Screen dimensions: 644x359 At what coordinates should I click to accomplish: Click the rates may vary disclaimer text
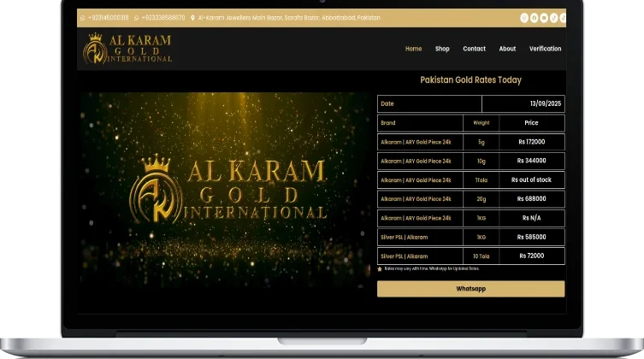(x=432, y=268)
